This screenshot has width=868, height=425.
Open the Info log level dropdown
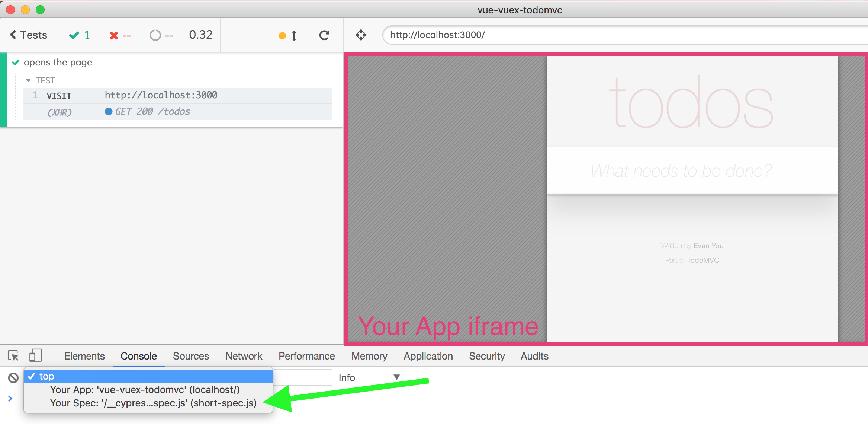tap(368, 378)
